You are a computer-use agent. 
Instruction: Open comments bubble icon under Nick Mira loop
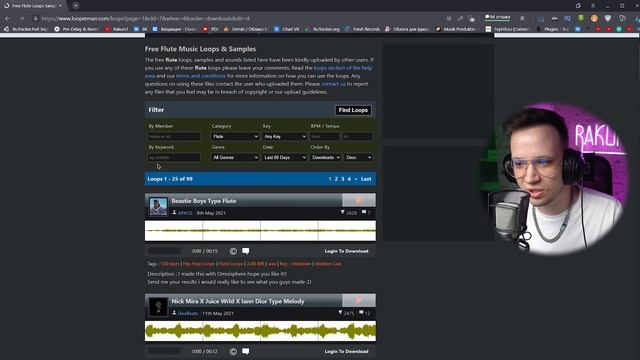[x=246, y=351]
